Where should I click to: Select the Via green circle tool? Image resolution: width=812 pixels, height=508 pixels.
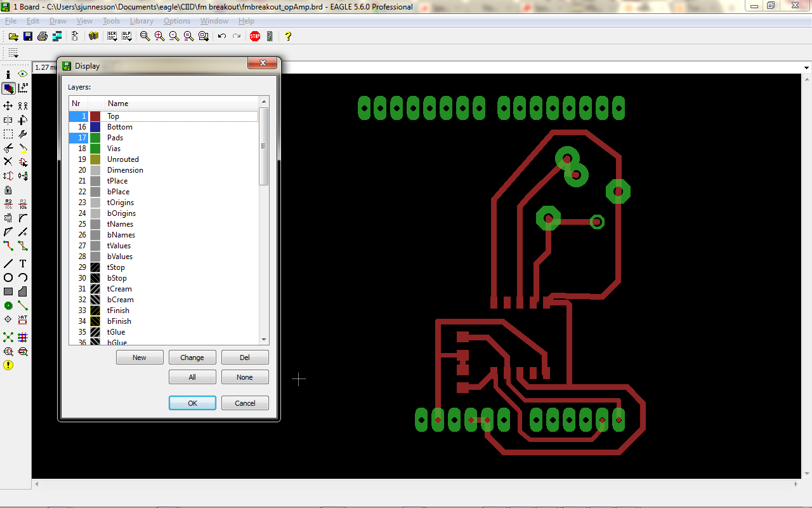point(8,305)
